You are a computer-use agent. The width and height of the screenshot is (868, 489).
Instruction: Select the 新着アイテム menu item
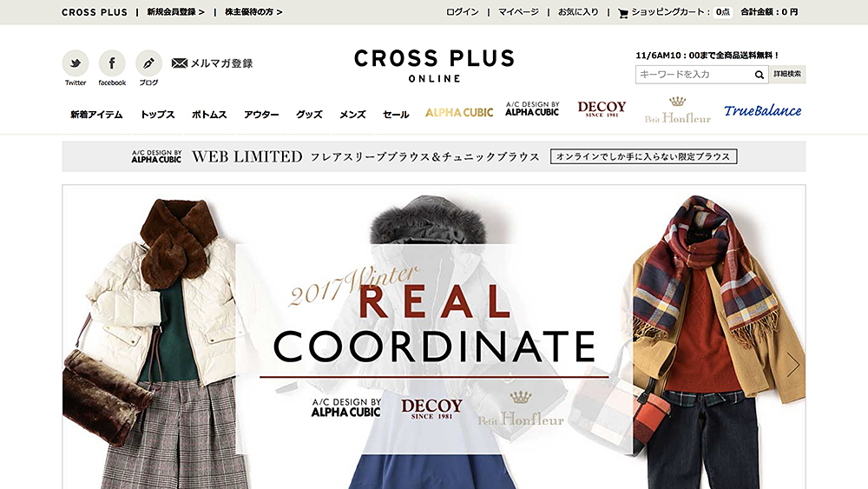pyautogui.click(x=96, y=115)
